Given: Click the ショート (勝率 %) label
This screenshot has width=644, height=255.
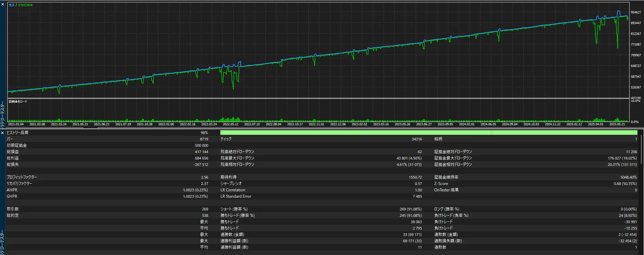Looking at the screenshot, I should (x=234, y=209).
